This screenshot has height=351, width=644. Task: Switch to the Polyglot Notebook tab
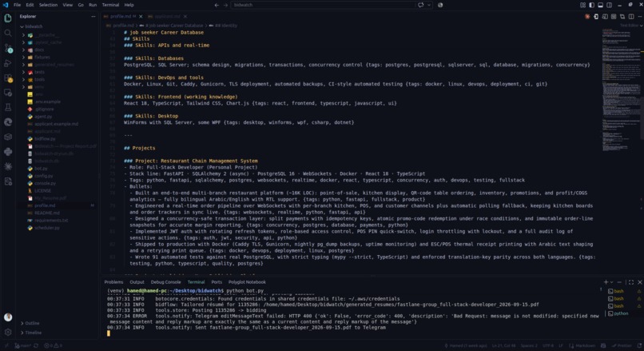(x=247, y=282)
